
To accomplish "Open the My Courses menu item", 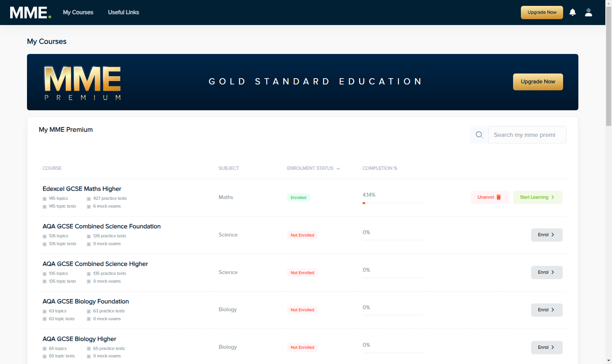I will [x=78, y=13].
